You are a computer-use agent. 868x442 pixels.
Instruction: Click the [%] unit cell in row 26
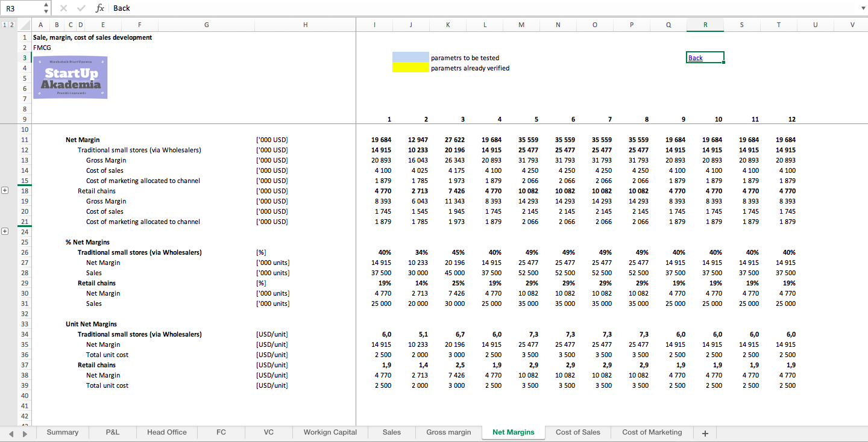261,252
